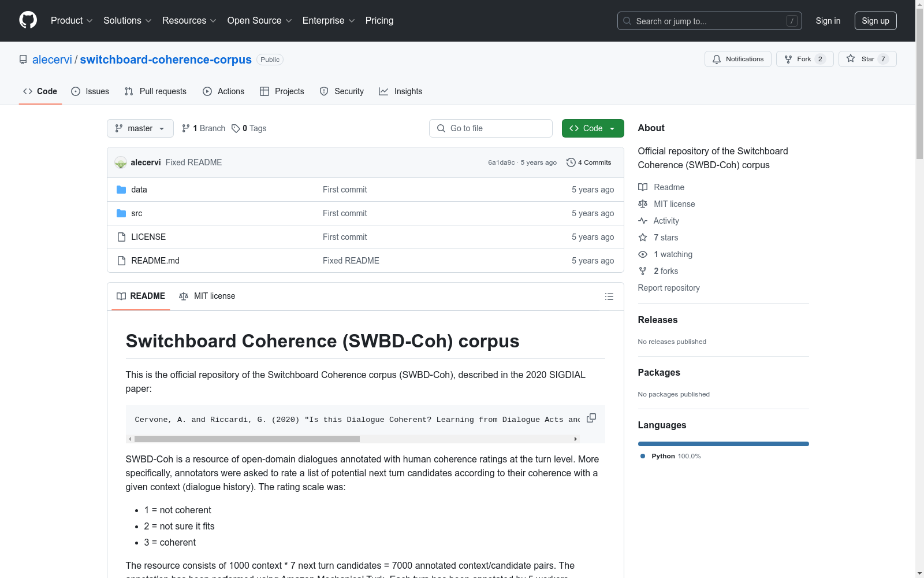Click the bell icon in Notifications
The image size is (924, 578).
(x=717, y=59)
